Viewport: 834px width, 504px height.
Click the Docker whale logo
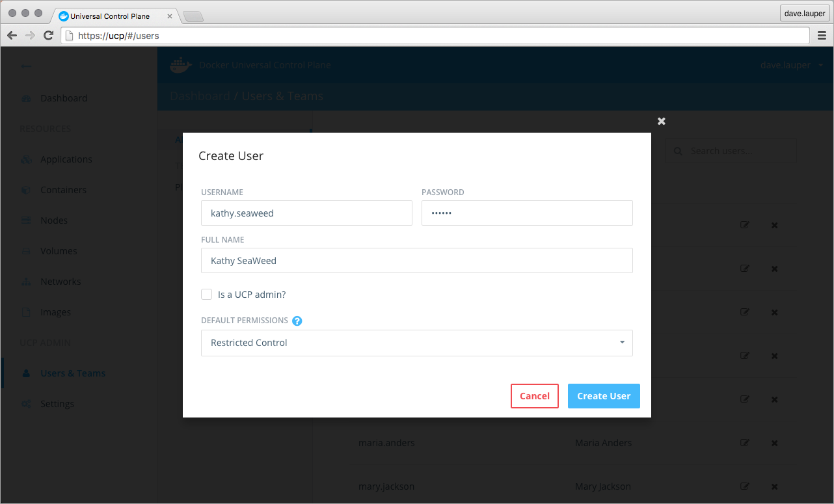(x=181, y=65)
